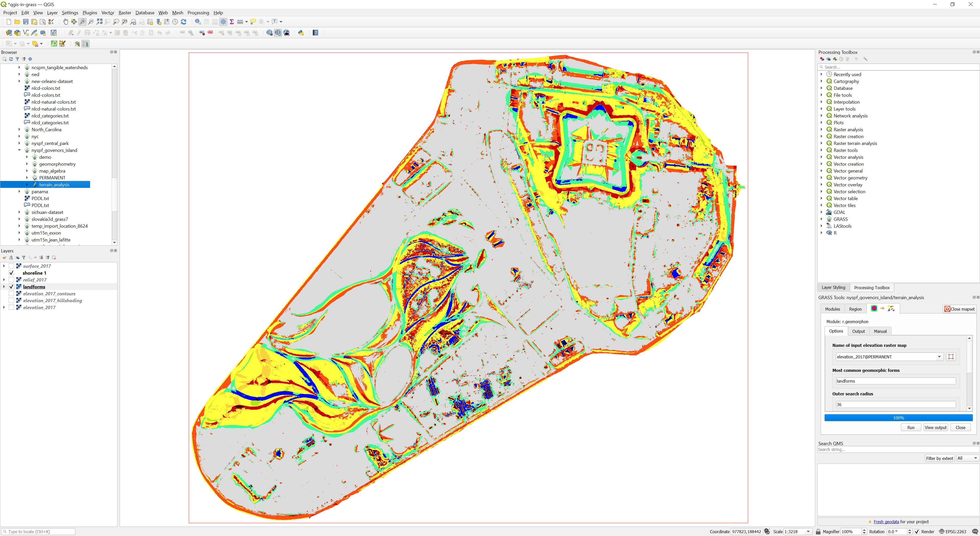The height and width of the screenshot is (536, 980).
Task: Open the Statistical Summary sigma tool
Action: (x=231, y=22)
